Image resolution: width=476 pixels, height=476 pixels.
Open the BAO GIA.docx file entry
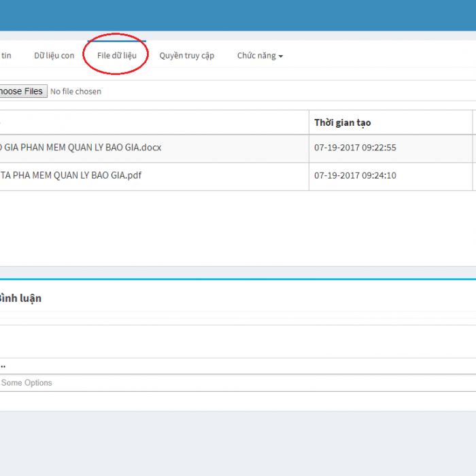[80, 148]
